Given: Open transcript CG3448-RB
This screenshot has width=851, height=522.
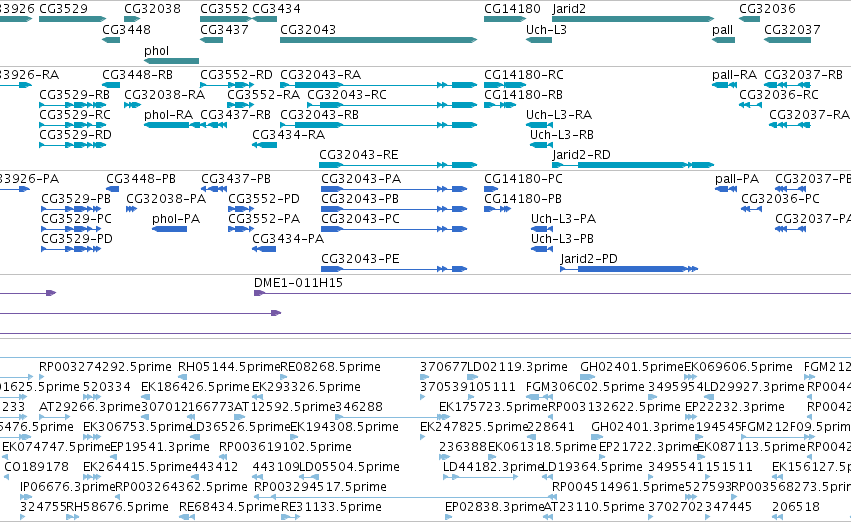Looking at the screenshot, I should [137, 74].
